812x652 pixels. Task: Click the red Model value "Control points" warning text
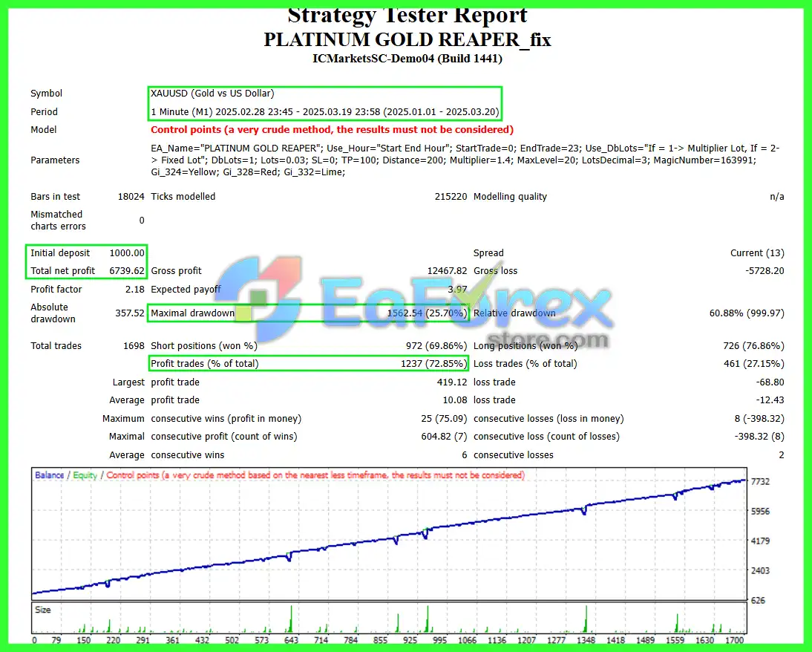tap(332, 129)
